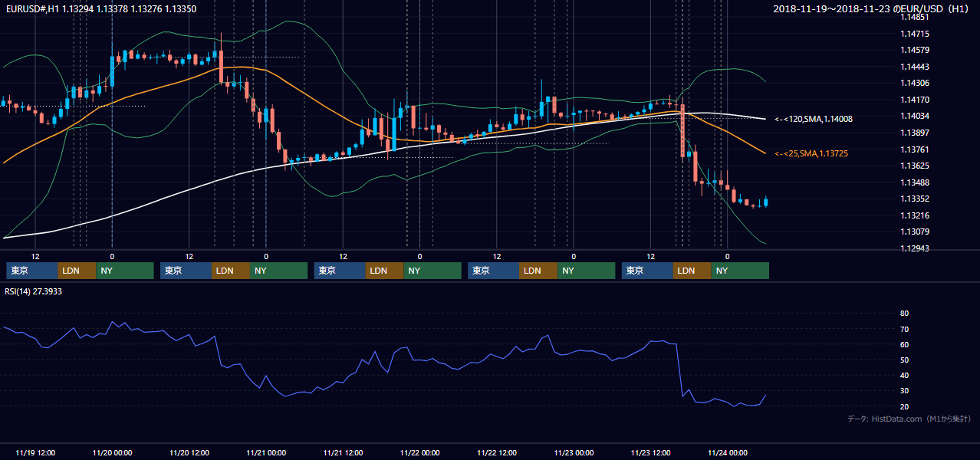Click the 1.13079 price axis value
This screenshot has width=980, height=460.
pos(916,232)
